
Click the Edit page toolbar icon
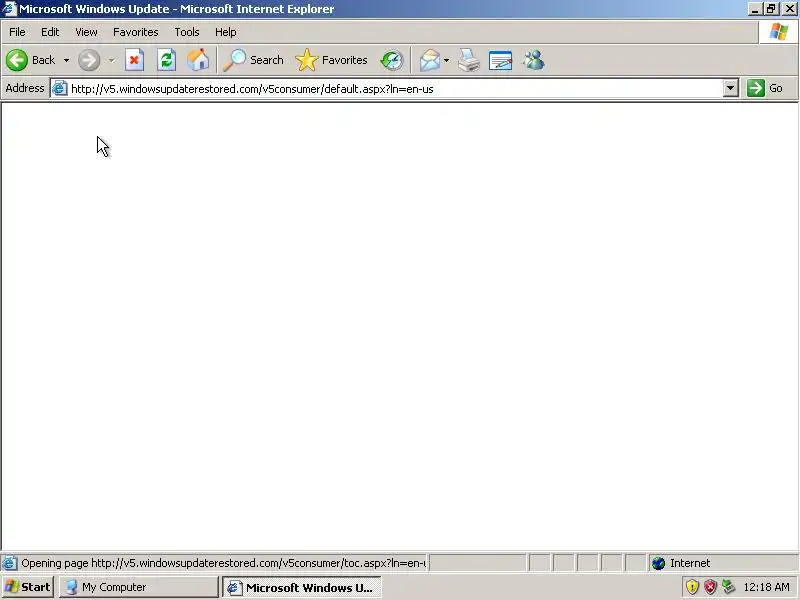click(500, 60)
